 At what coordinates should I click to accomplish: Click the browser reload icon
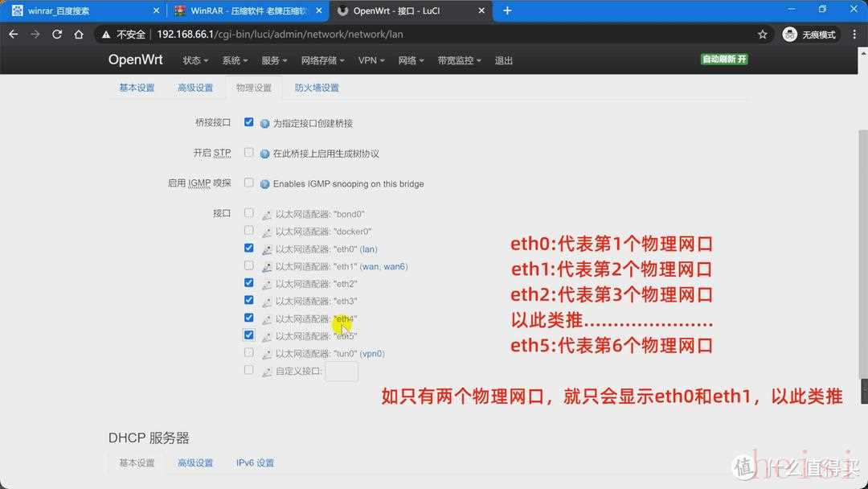tap(57, 35)
